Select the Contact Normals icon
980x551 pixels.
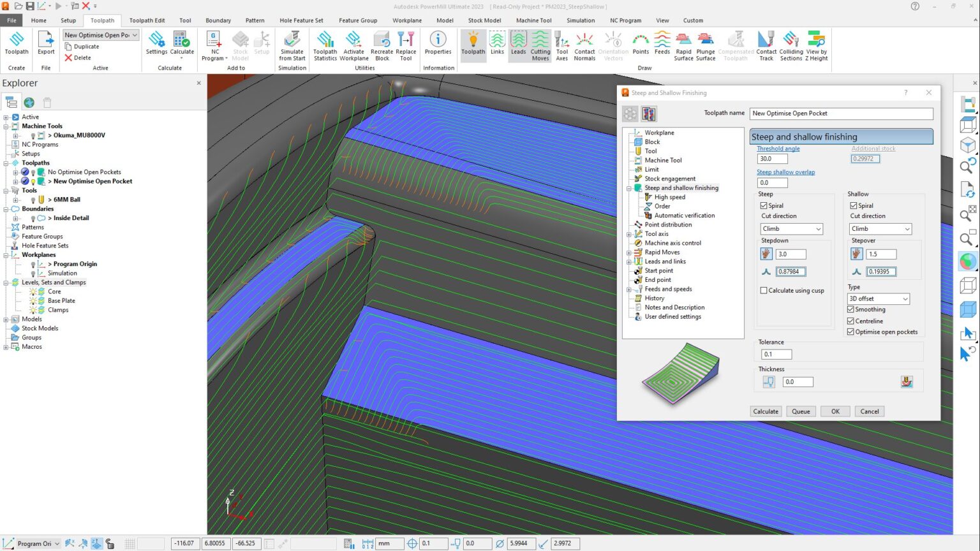click(x=584, y=43)
